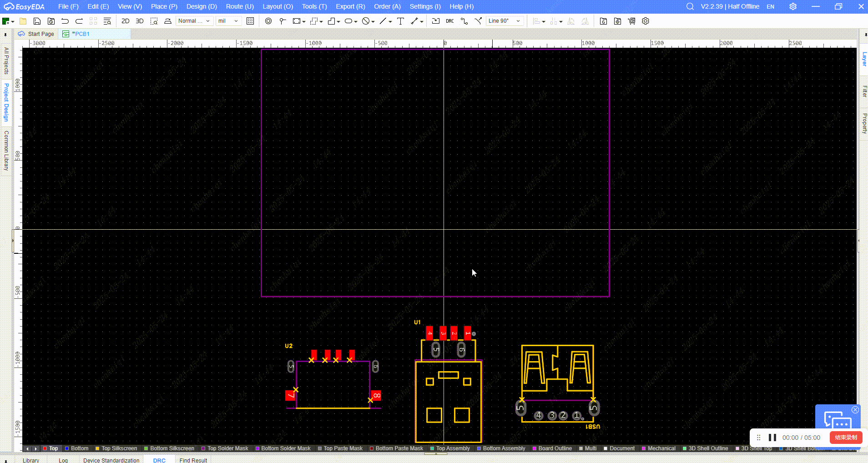
Task: Open the Property side panel
Action: [x=864, y=123]
